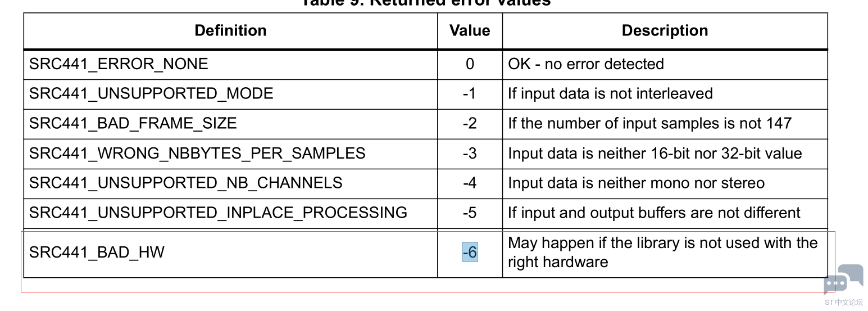868x311 pixels.
Task: Click "OK - no error detected" description
Action: click(586, 64)
